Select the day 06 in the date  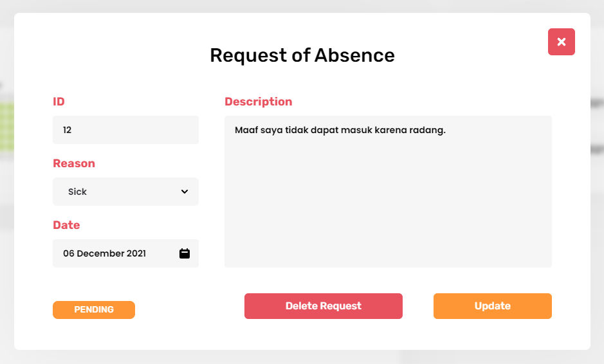pos(68,253)
